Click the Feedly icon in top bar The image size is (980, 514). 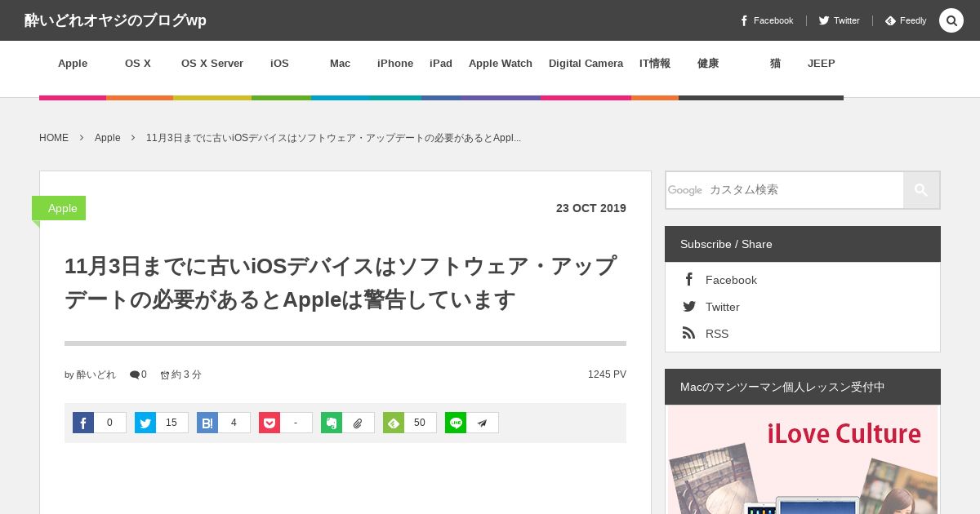tap(890, 20)
